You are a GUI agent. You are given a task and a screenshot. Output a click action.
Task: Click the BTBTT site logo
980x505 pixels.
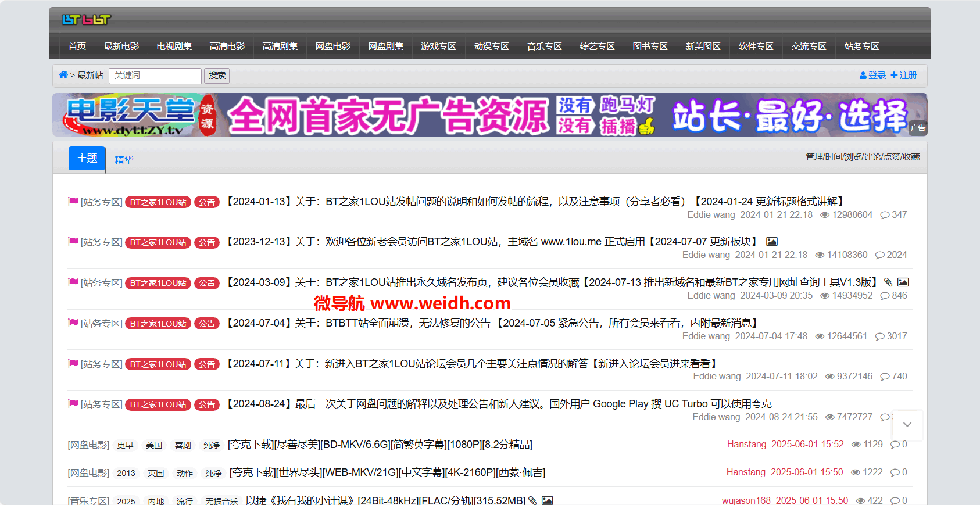(86, 20)
